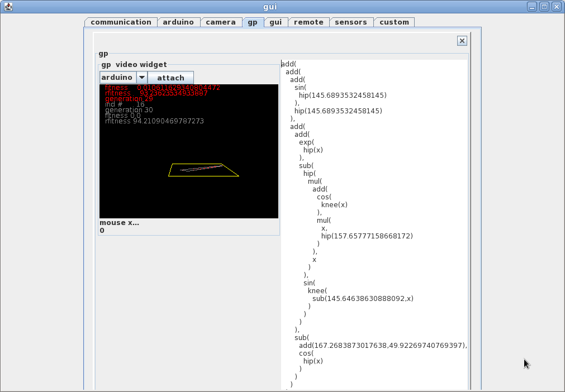Click the 'cos(' line above knee(x)
The image size is (565, 392).
tap(324, 197)
